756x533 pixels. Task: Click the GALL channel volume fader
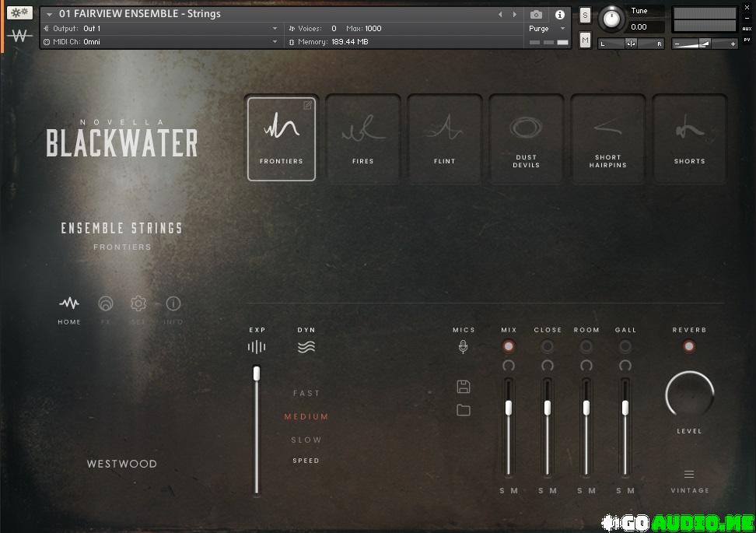click(x=625, y=427)
